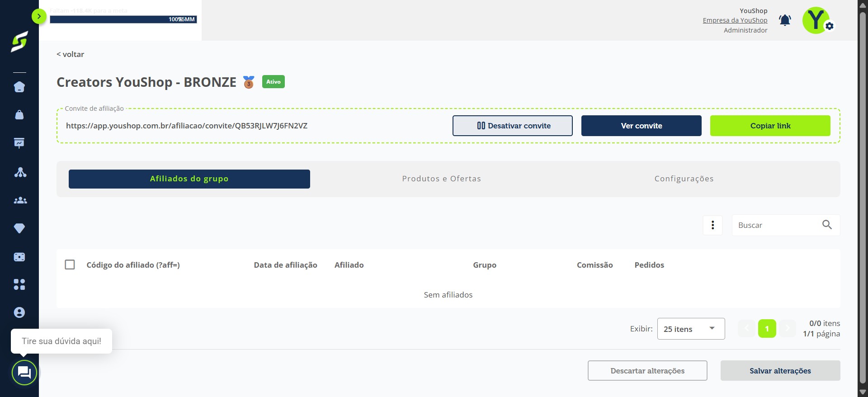Open the home icon in the sidebar
The image size is (868, 397).
pos(19,87)
